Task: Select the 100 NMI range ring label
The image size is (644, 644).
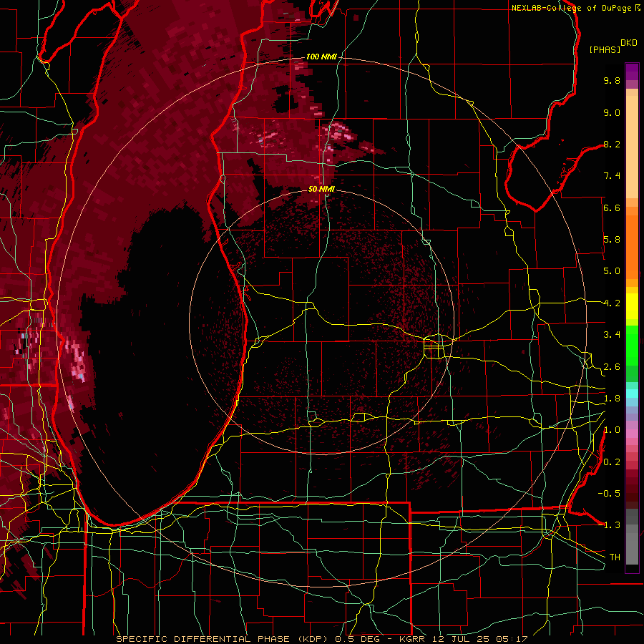Action: pyautogui.click(x=321, y=57)
